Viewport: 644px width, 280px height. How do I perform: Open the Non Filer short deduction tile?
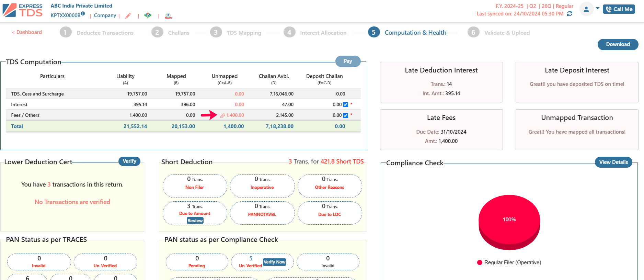(195, 186)
